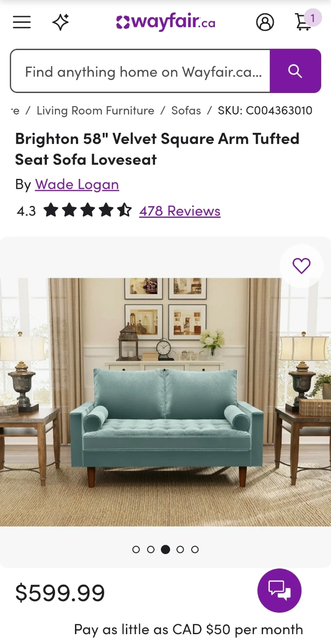Read the 478 Reviews link
The width and height of the screenshot is (331, 644).
click(x=180, y=211)
